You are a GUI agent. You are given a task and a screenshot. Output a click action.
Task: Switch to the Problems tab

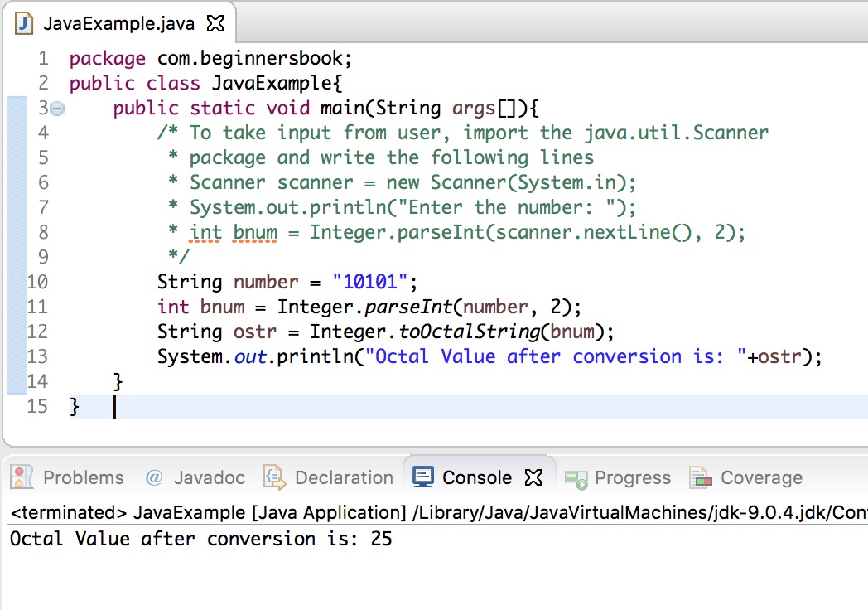point(83,477)
